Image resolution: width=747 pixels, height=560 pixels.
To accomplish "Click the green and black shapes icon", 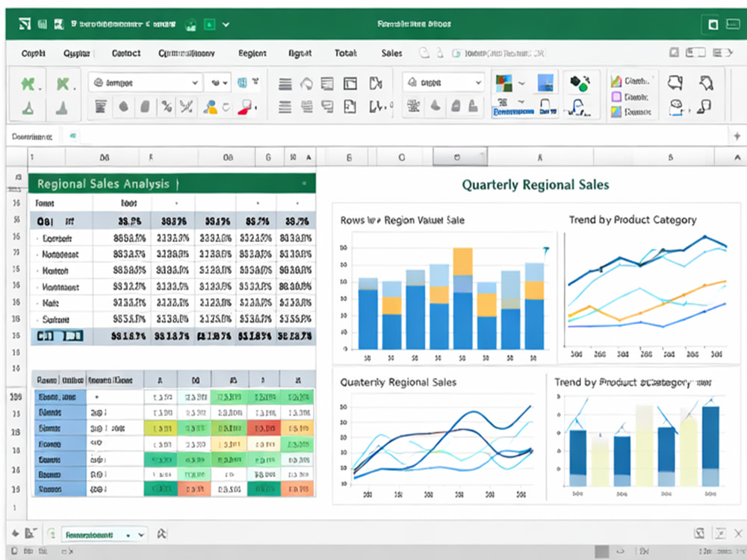I will (x=580, y=84).
